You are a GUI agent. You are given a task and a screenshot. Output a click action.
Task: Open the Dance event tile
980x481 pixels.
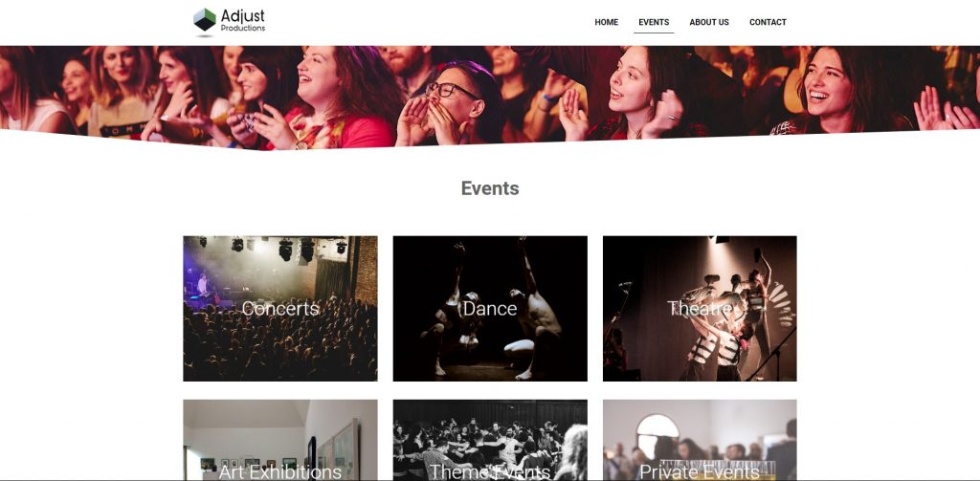click(x=490, y=309)
